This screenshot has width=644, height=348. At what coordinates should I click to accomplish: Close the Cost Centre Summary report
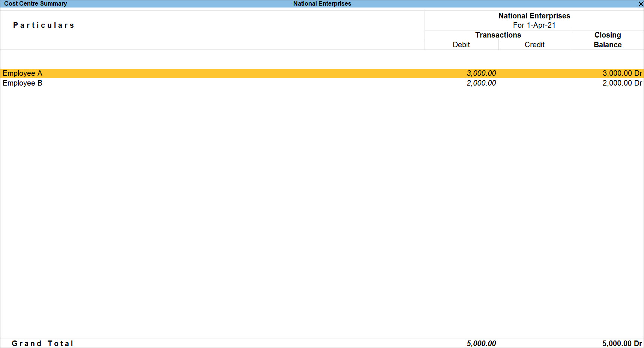pos(641,4)
